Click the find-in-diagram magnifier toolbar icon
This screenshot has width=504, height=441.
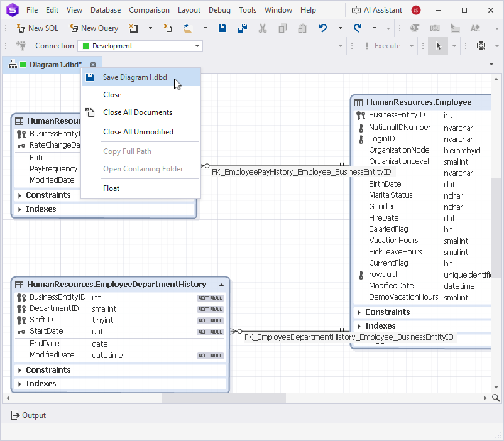pos(481,46)
